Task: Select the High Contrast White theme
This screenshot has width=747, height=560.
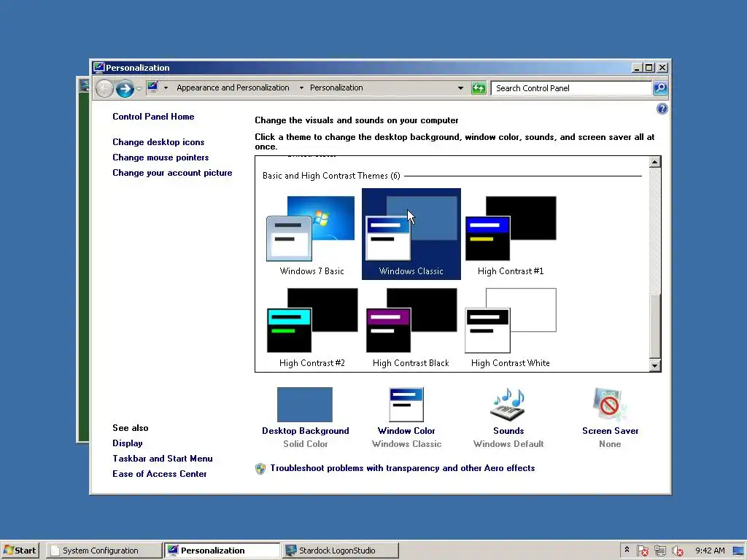Action: 510,327
